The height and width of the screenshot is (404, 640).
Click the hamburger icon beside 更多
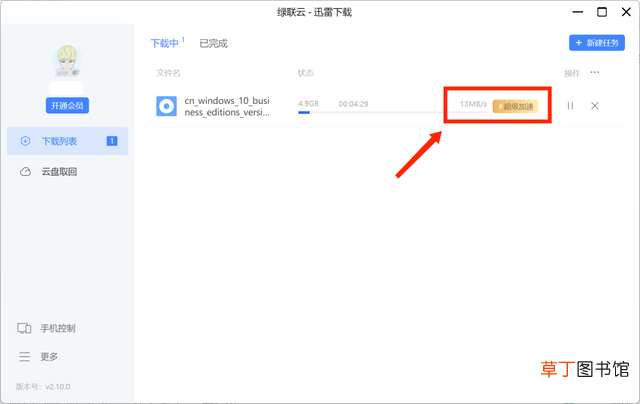point(24,357)
